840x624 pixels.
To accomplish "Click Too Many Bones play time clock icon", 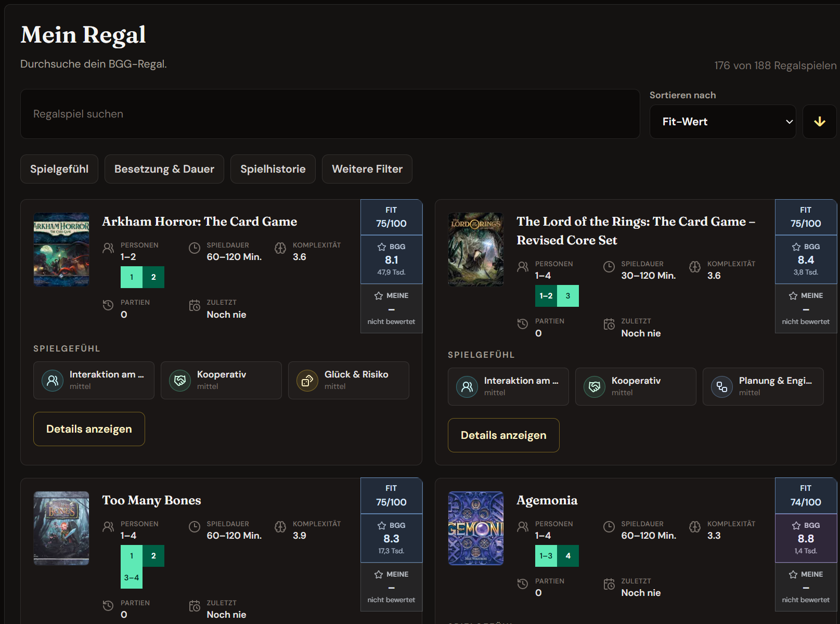I will (x=195, y=527).
